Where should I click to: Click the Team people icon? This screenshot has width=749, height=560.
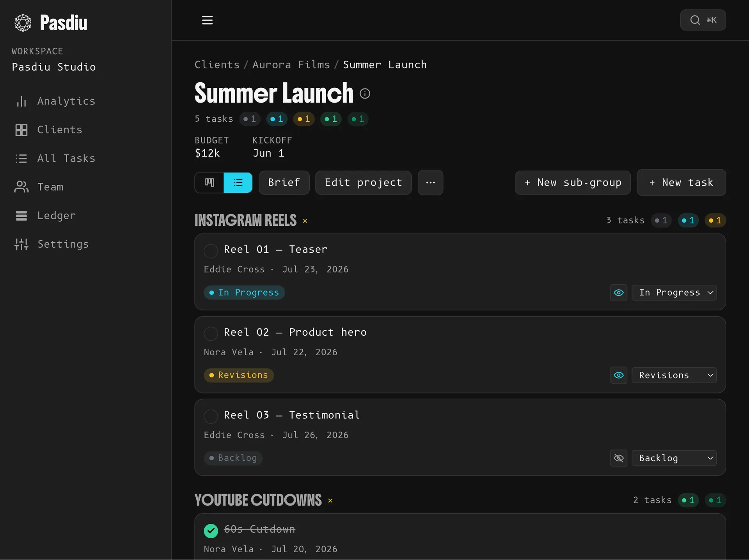click(x=21, y=187)
